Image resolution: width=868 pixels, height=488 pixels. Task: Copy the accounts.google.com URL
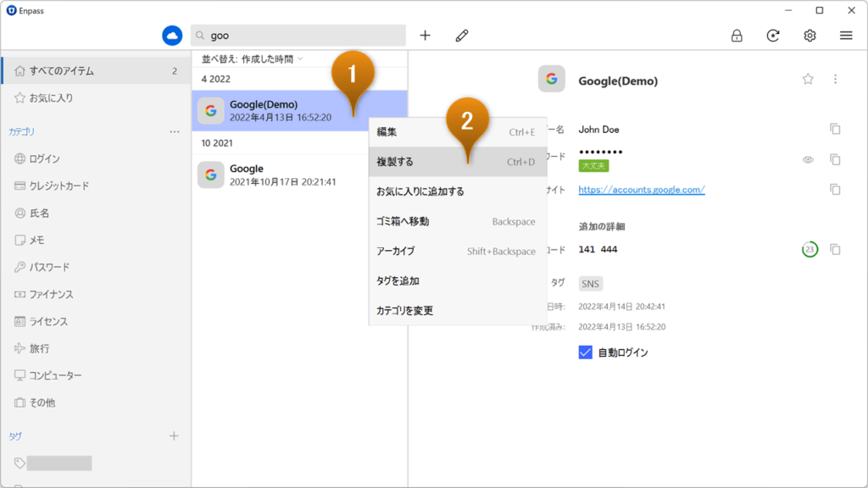835,189
